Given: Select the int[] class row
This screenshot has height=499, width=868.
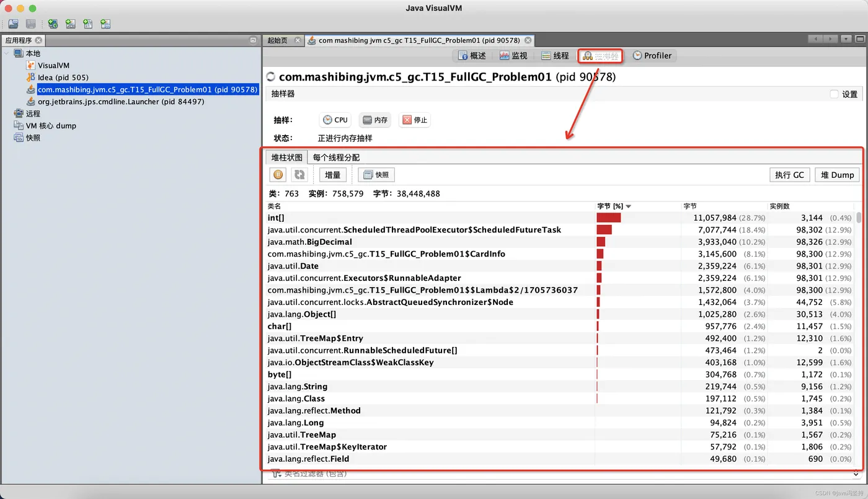Looking at the screenshot, I should pyautogui.click(x=560, y=218).
